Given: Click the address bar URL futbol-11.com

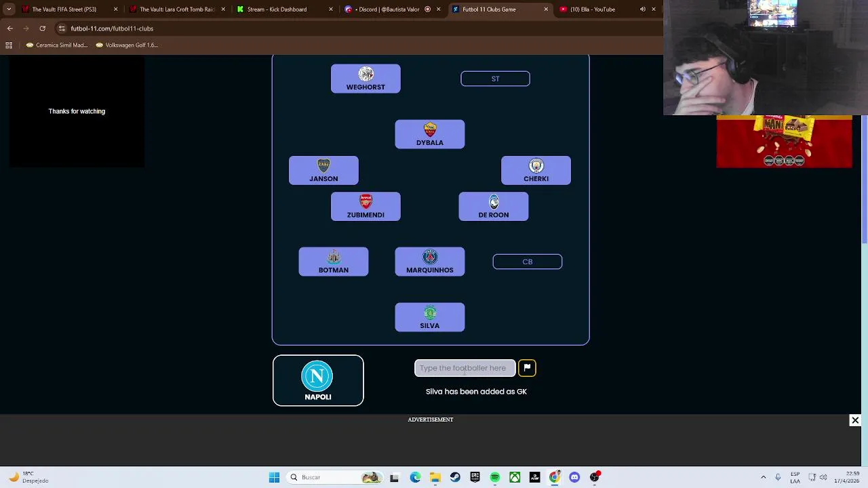Looking at the screenshot, I should point(112,28).
